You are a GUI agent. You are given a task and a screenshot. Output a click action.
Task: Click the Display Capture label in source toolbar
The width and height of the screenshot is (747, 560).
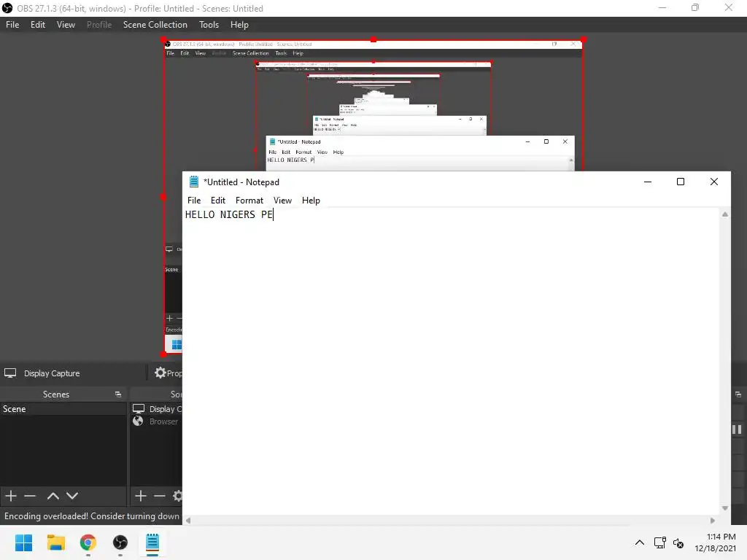pyautogui.click(x=52, y=373)
